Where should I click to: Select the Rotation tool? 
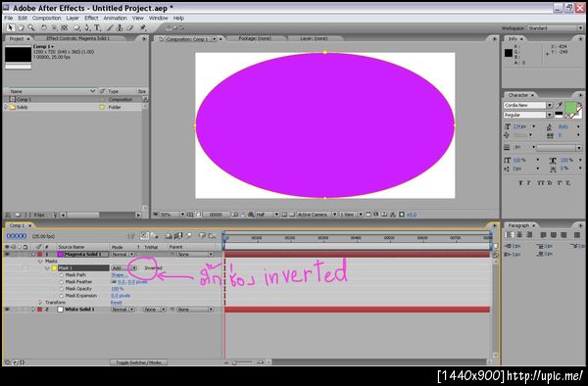44,27
